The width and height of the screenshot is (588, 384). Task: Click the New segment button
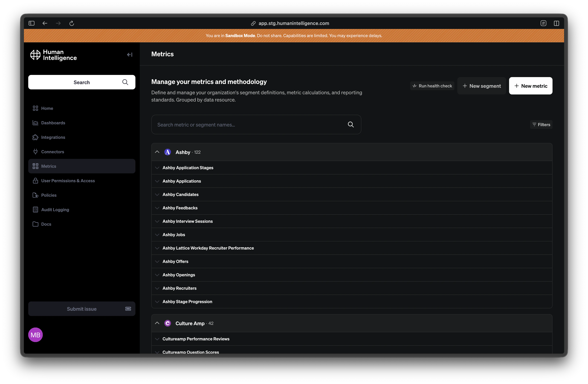pos(482,86)
